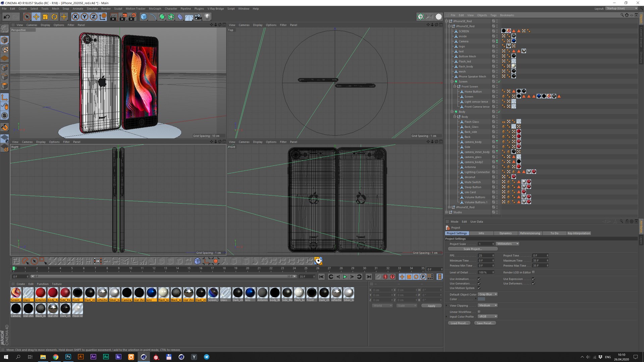Image resolution: width=644 pixels, height=362 pixels.
Task: Toggle the Y-axis lock
Action: (x=85, y=16)
